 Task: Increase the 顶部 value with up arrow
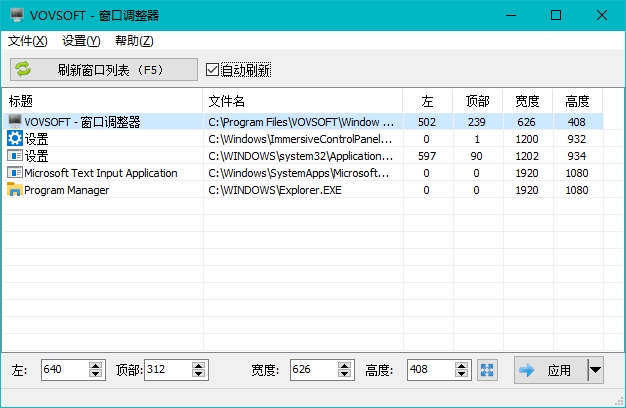coord(198,365)
